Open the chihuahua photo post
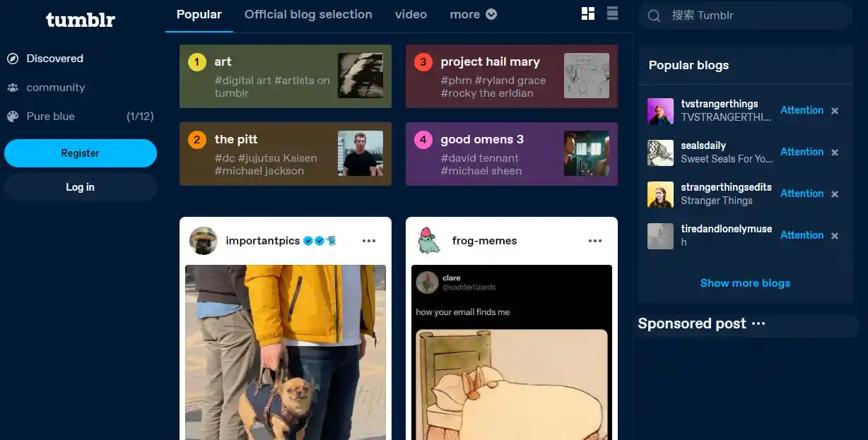The width and height of the screenshot is (868, 440). [286, 352]
